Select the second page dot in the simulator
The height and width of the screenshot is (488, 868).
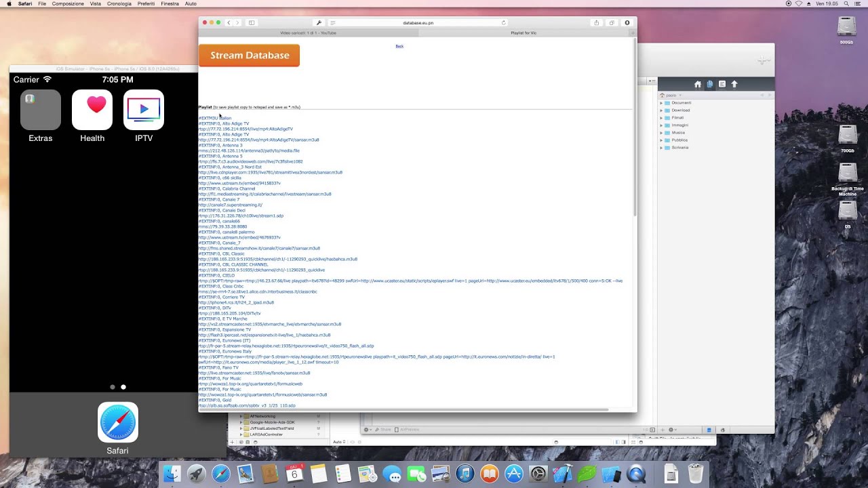[x=123, y=387]
